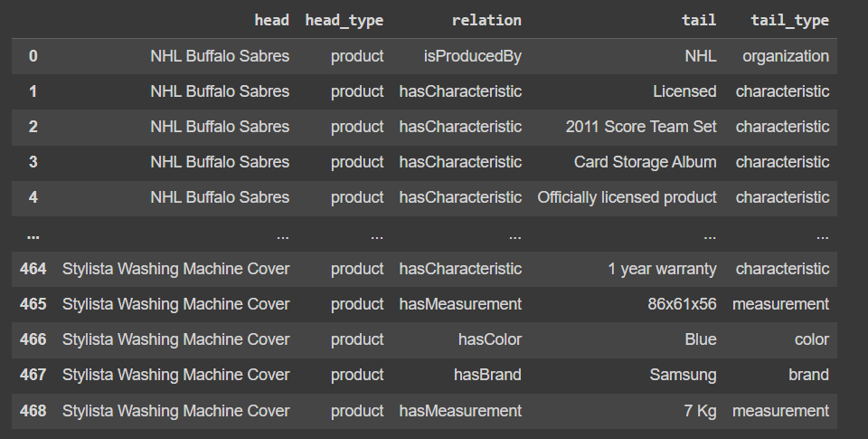
Task: Select row index 1
Action: pyautogui.click(x=33, y=91)
